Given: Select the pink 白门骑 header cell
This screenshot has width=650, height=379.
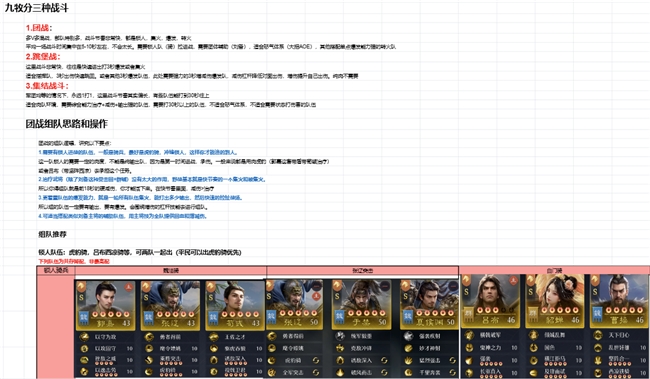Looking at the screenshot, I should point(554,270).
